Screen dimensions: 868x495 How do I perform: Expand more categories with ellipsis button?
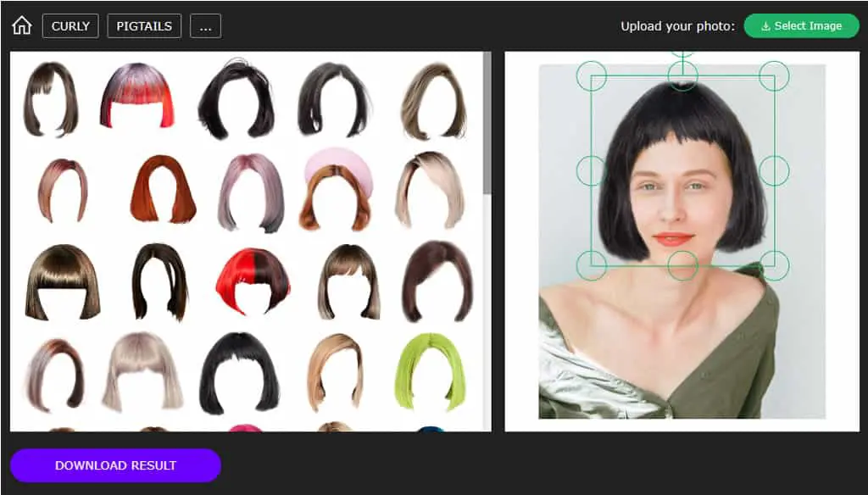click(x=205, y=26)
